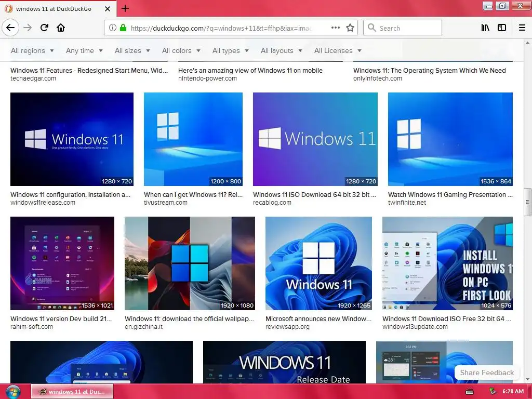Open page actions three-dot menu
This screenshot has height=399, width=532.
[335, 28]
